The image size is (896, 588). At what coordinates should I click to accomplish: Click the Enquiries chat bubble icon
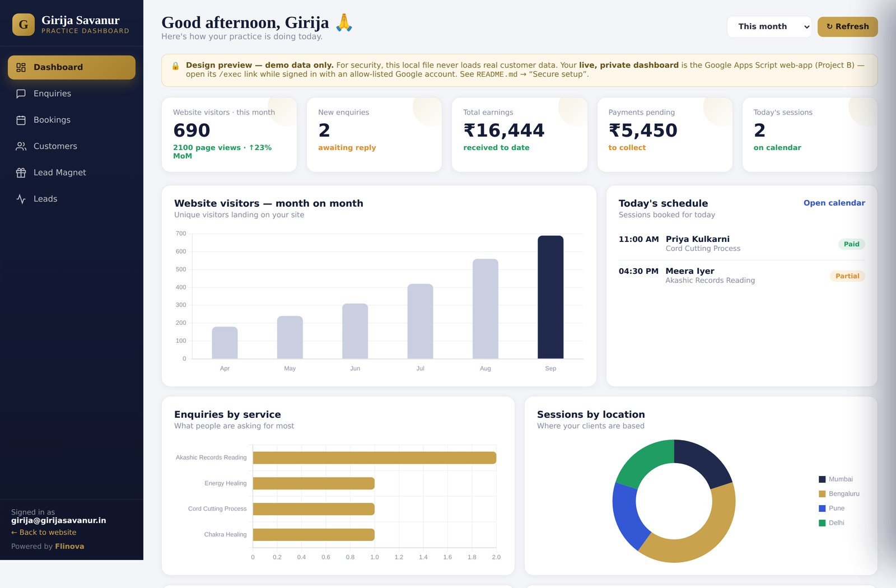21,94
